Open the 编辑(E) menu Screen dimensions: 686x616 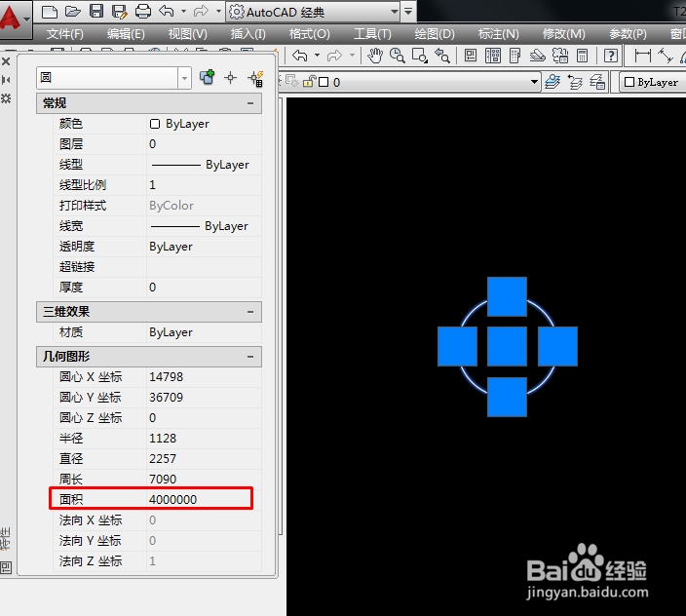126,34
